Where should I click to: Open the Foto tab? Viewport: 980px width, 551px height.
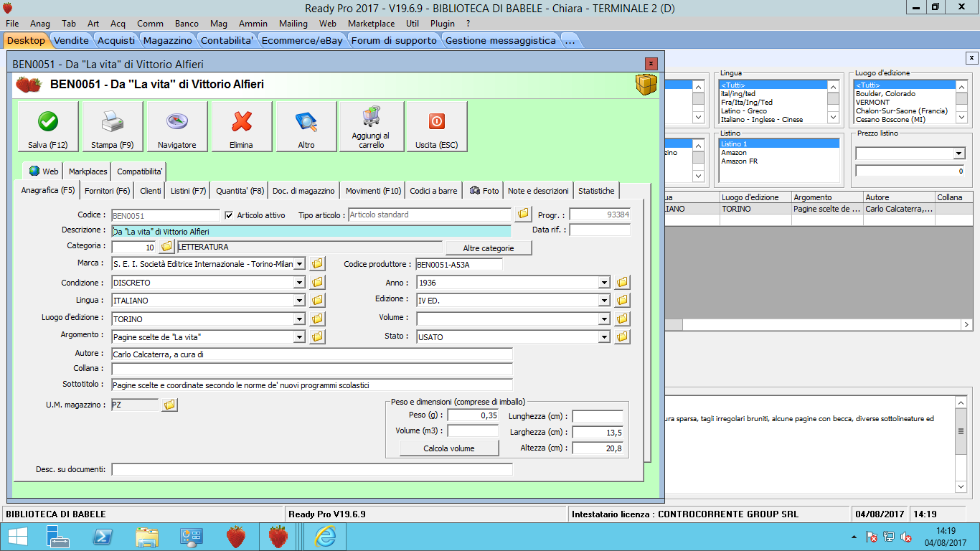[484, 191]
